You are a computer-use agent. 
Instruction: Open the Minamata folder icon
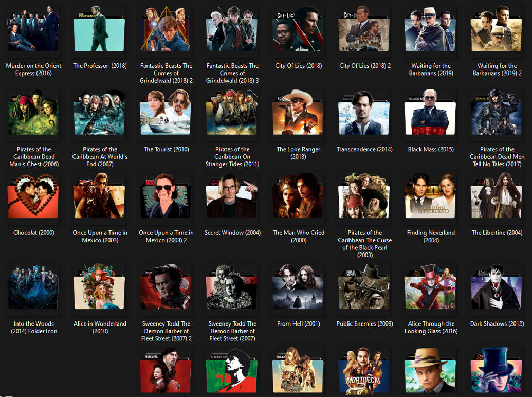(x=166, y=369)
